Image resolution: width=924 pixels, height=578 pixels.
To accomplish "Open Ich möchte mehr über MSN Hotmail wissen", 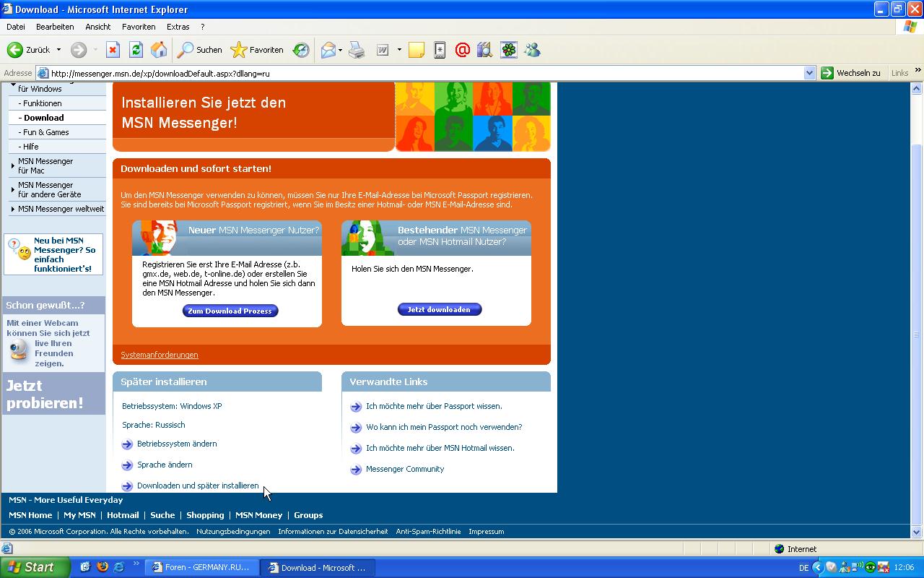I will (x=440, y=448).
